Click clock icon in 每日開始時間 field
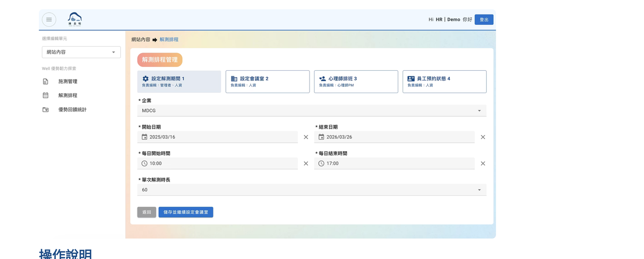Image resolution: width=644 pixels, height=259 pixels. tap(144, 164)
